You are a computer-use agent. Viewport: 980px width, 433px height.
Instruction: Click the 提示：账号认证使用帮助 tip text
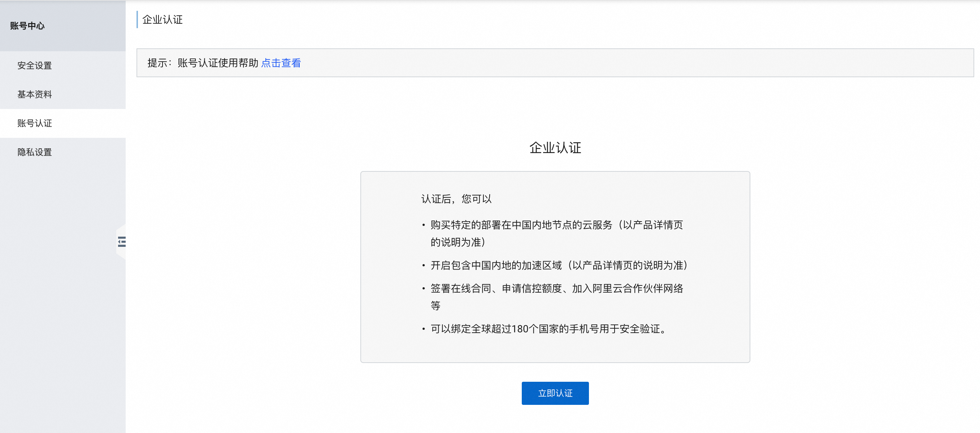tap(203, 63)
